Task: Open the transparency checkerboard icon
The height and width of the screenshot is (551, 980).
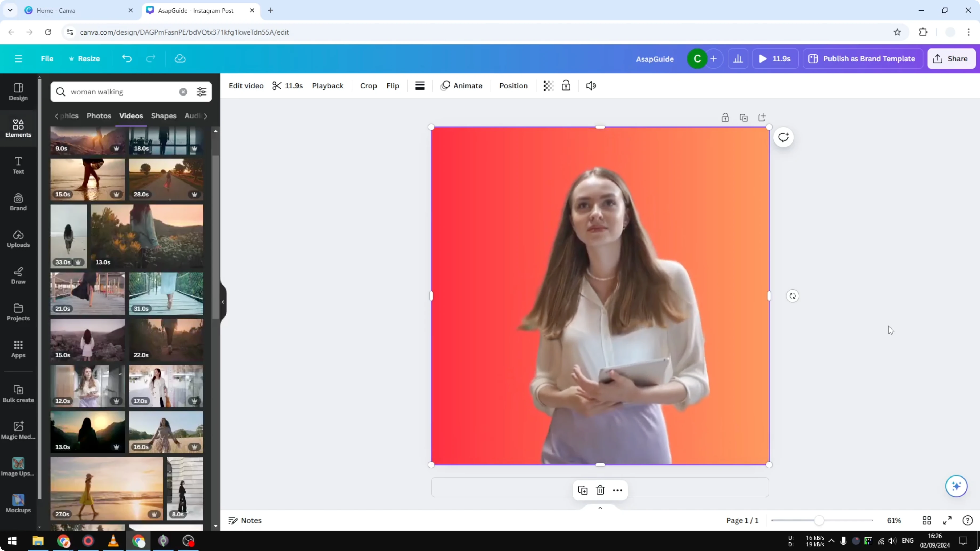Action: [548, 86]
